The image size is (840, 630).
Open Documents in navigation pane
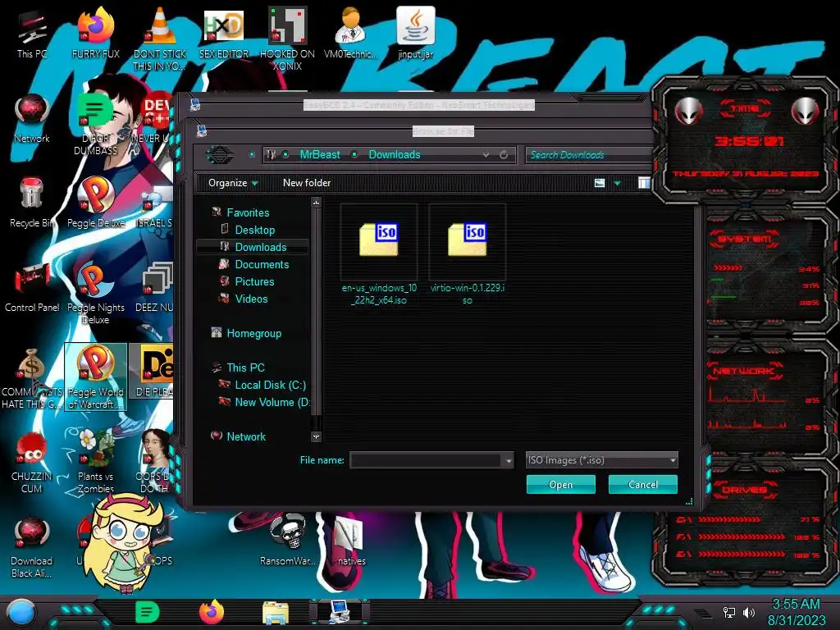[x=262, y=264]
